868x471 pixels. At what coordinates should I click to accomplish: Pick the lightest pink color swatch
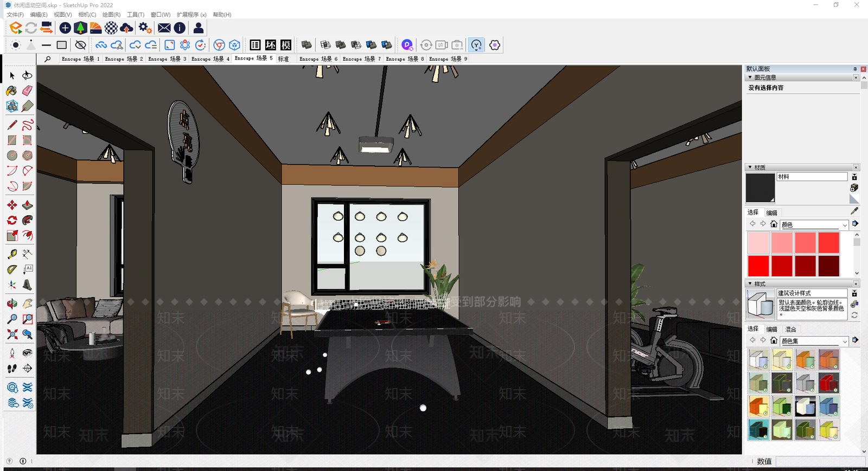click(758, 243)
